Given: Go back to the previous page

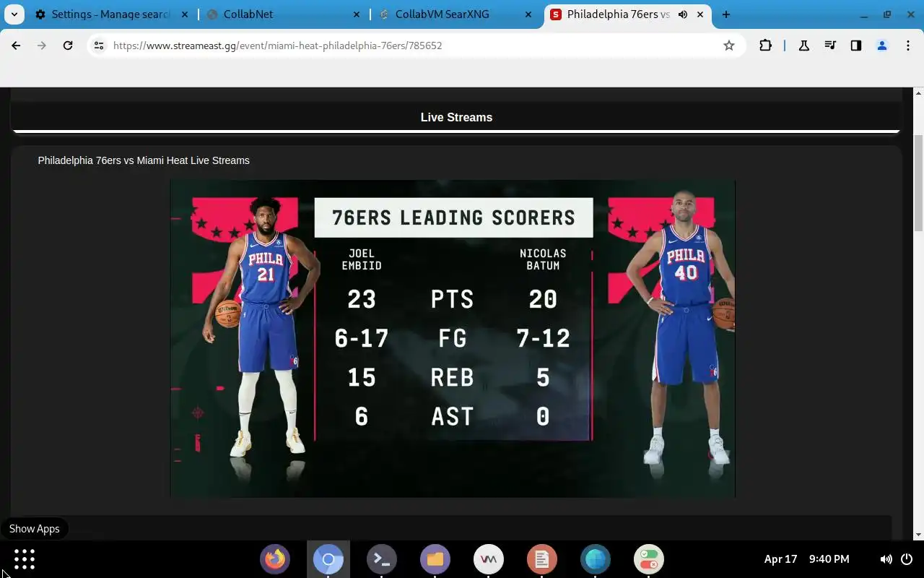Looking at the screenshot, I should pos(16,46).
